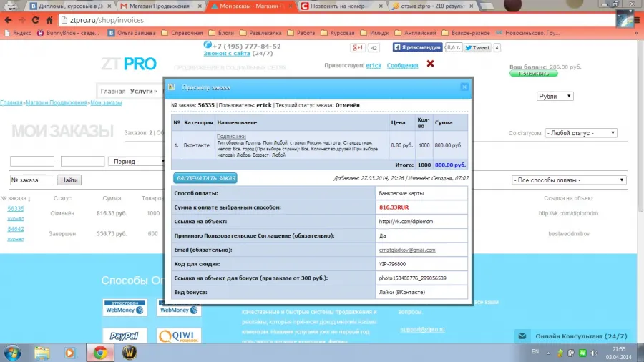The image size is (644, 362).
Task: Open File Explorer from the taskbar
Action: [42, 353]
